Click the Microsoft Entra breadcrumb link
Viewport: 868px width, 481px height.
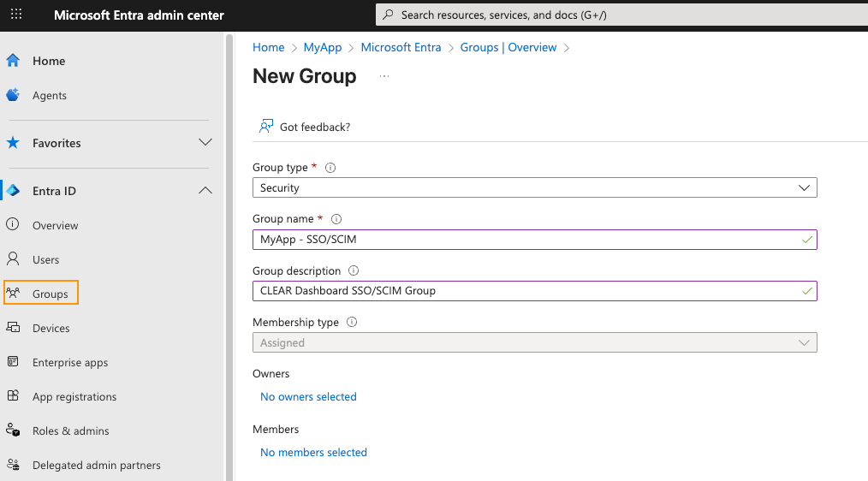point(401,48)
